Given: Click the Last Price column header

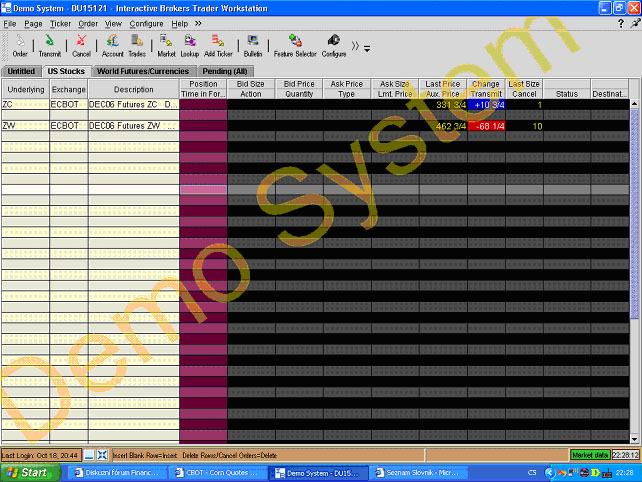Looking at the screenshot, I should 443,84.
